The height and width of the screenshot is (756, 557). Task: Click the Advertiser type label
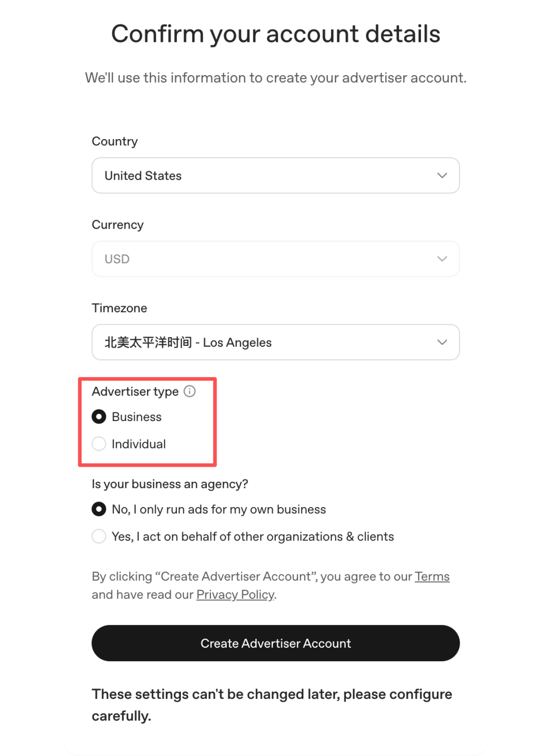click(135, 392)
